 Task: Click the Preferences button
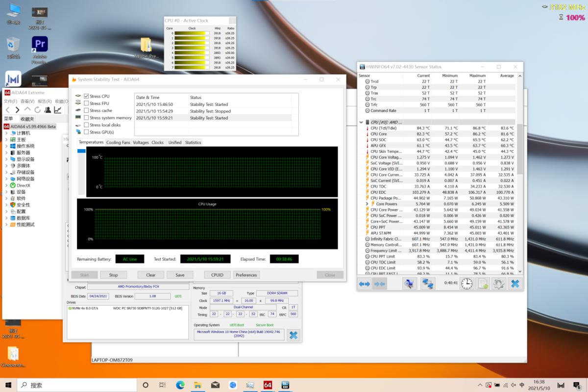click(x=246, y=275)
